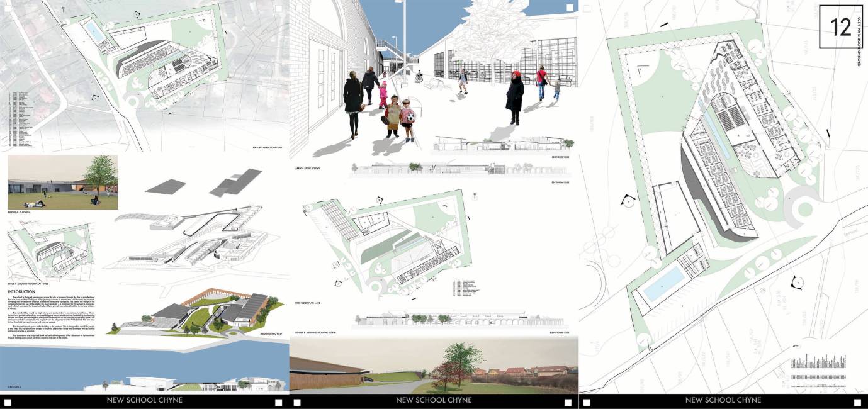Click the NEW SCHOOL CHYNE title on the right panel
868x409 pixels.
point(723,400)
